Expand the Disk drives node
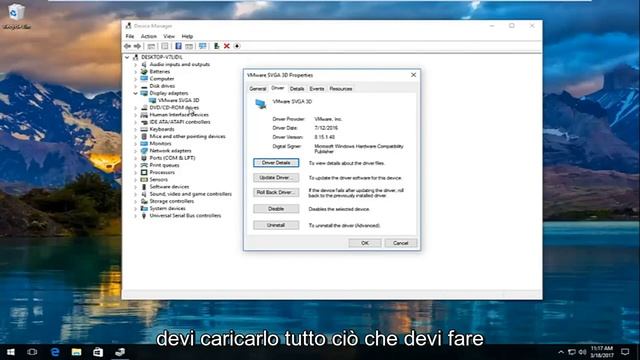 click(x=136, y=86)
